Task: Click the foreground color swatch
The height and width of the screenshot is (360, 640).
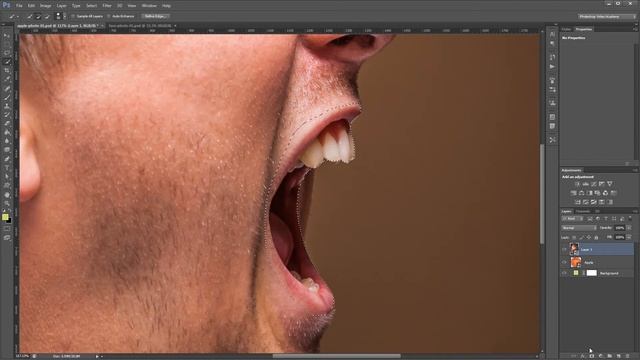Action: point(5,217)
